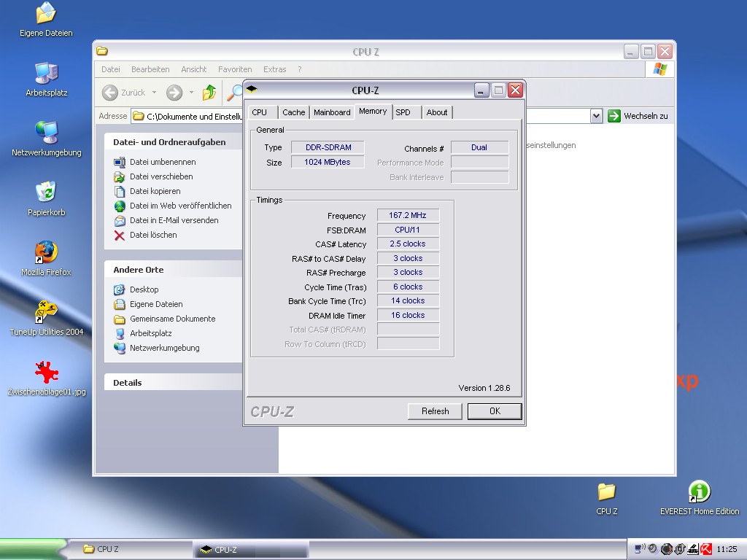The height and width of the screenshot is (560, 747).
Task: Click the OK button in CPU-Z
Action: (x=495, y=411)
